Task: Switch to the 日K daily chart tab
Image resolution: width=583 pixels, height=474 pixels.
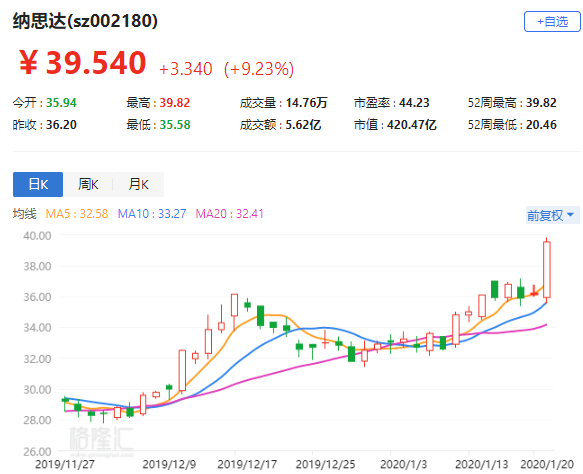Action: pos(38,184)
